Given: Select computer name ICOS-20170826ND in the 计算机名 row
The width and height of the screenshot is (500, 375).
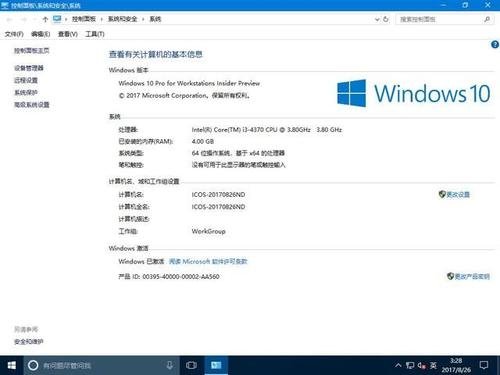Looking at the screenshot, I should [218, 195].
